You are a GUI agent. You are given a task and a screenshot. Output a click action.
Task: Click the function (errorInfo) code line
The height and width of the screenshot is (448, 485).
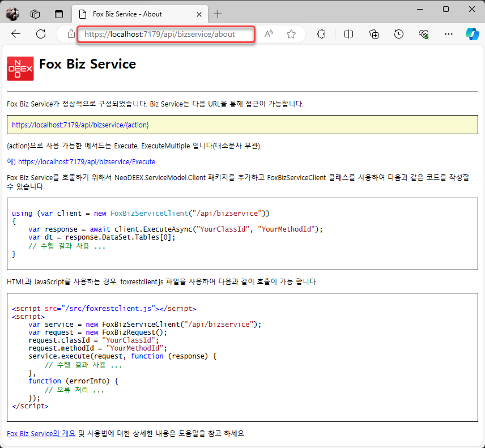coord(73,381)
